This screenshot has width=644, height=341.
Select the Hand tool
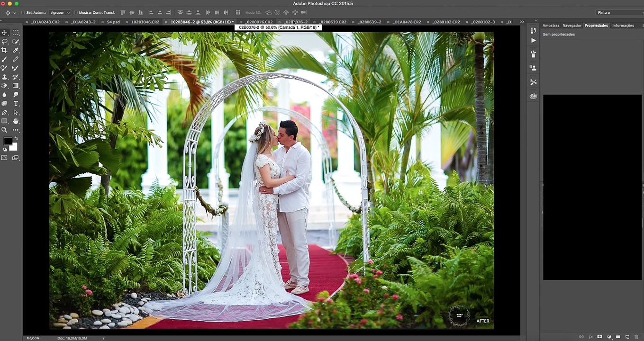16,121
